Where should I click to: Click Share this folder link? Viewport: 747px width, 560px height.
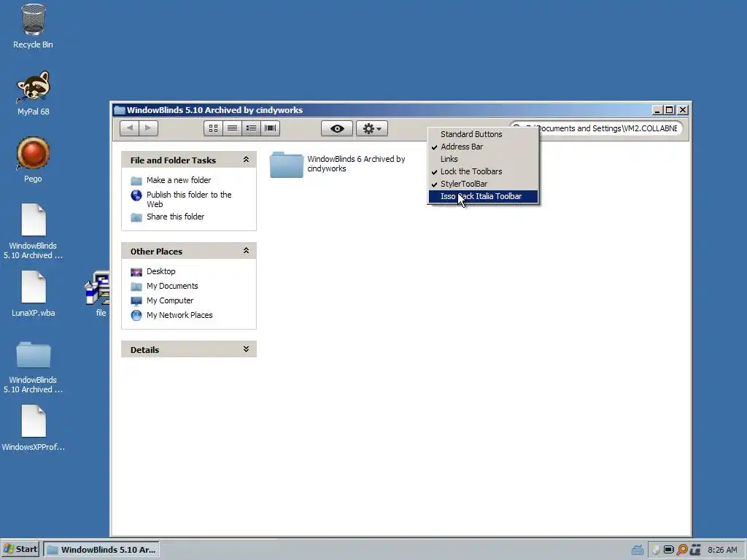click(x=175, y=217)
